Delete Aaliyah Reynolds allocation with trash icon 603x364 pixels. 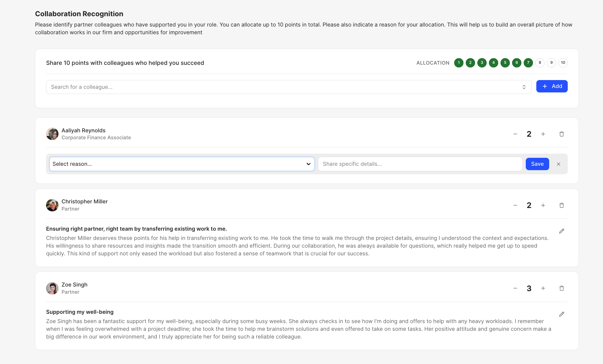click(562, 134)
